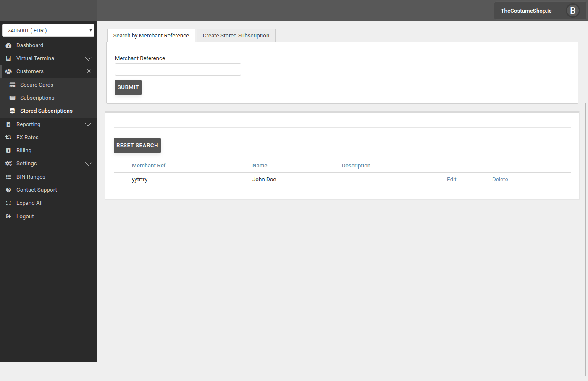Viewport: 588px width, 381px height.
Task: Click the John Doe name cell
Action: point(264,180)
